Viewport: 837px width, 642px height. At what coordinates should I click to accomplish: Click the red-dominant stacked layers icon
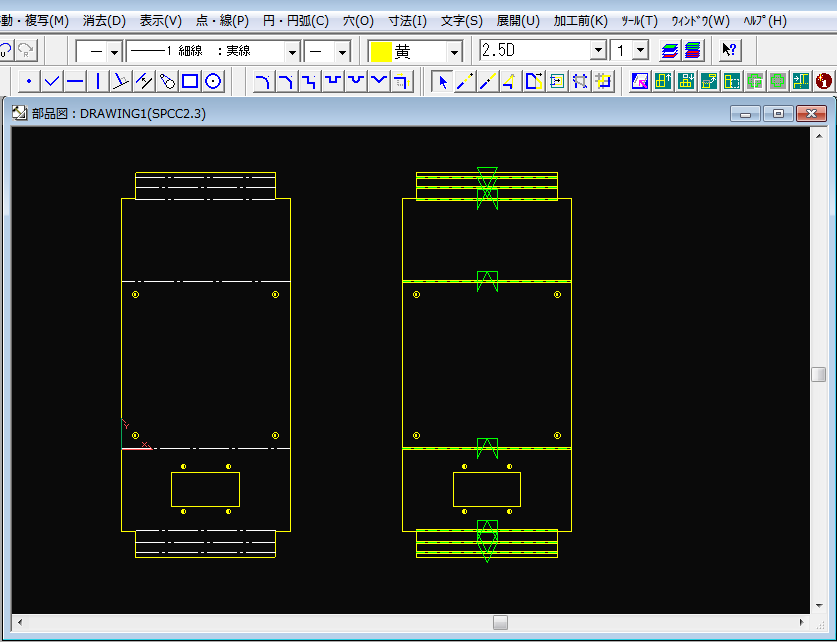coord(692,51)
